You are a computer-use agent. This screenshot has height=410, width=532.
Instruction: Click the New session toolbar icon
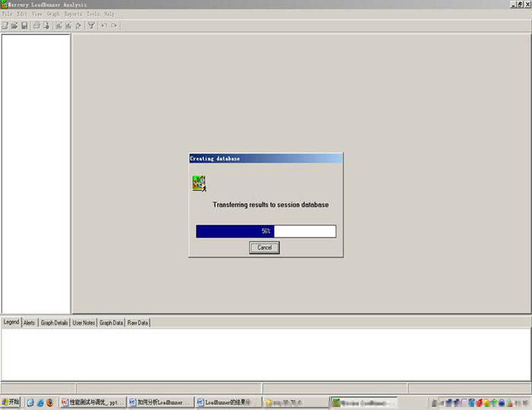[5, 25]
